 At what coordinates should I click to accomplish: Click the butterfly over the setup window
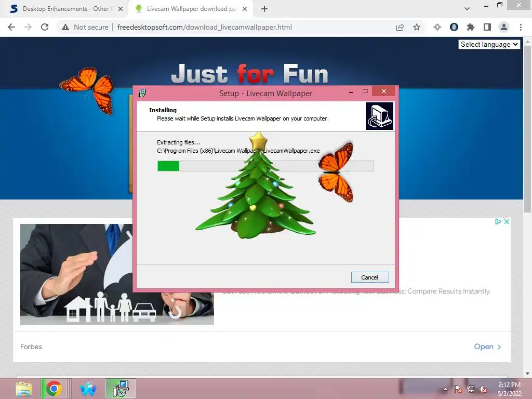click(x=336, y=172)
